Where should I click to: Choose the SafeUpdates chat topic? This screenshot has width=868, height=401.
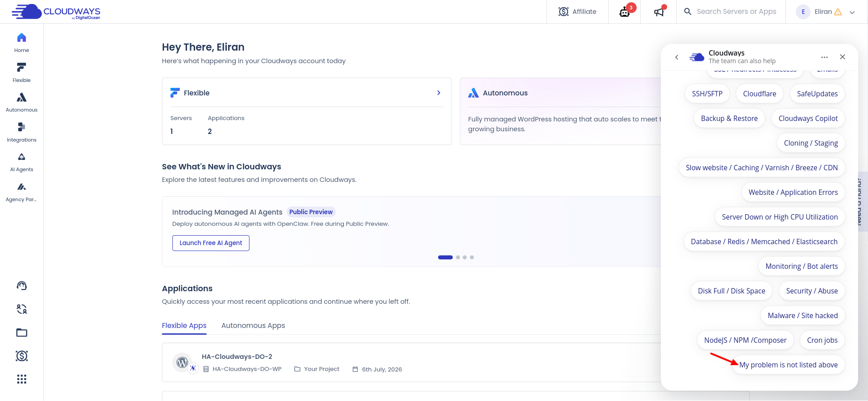tap(817, 94)
